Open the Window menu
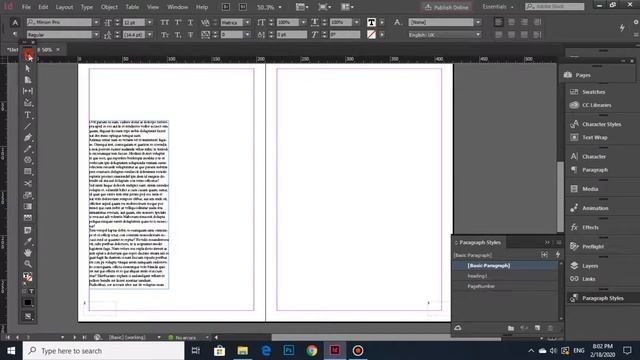The height and width of the screenshot is (360, 640). point(178,7)
